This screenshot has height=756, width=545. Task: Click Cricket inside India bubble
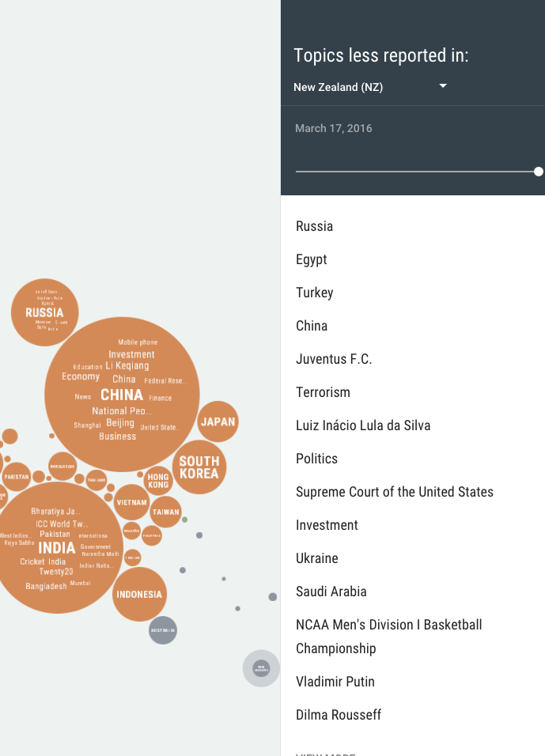pyautogui.click(x=32, y=561)
